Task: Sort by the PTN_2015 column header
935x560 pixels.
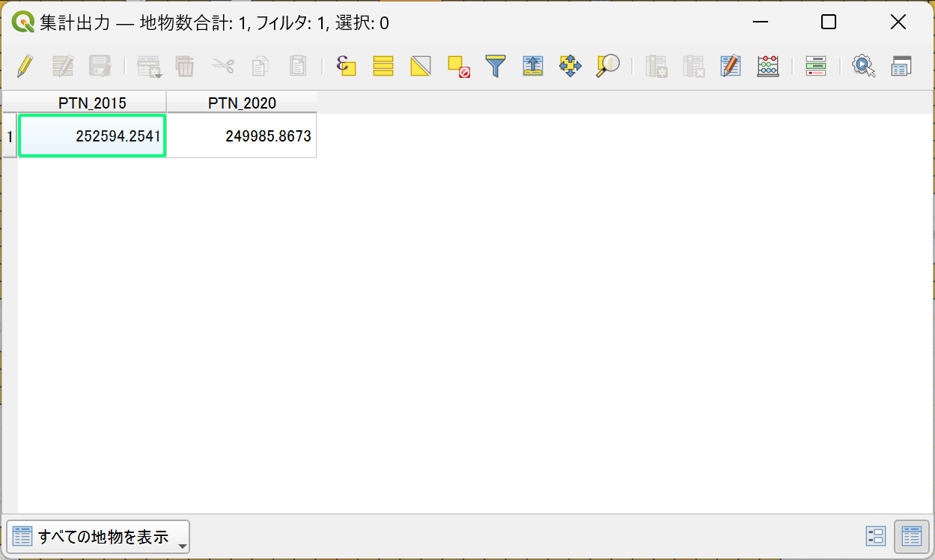Action: click(x=92, y=103)
